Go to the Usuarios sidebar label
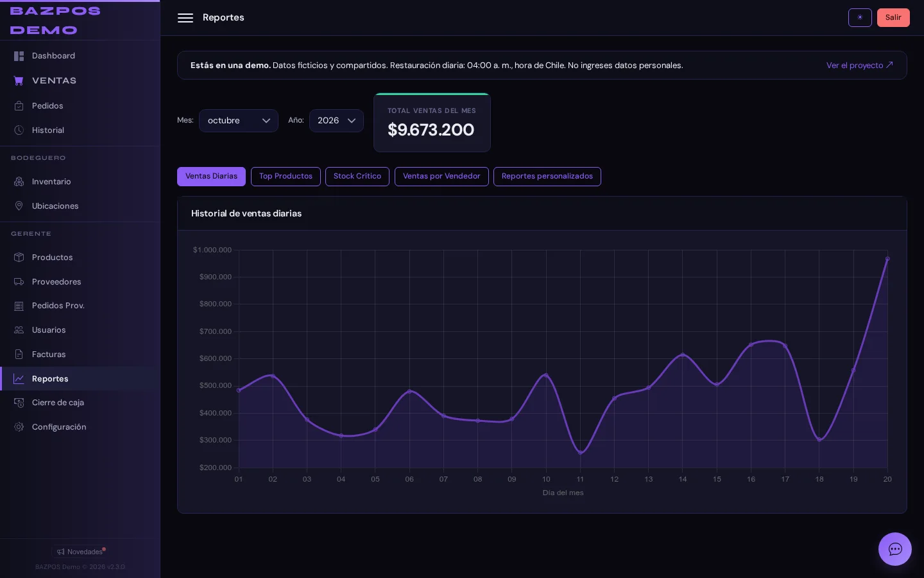 click(49, 330)
